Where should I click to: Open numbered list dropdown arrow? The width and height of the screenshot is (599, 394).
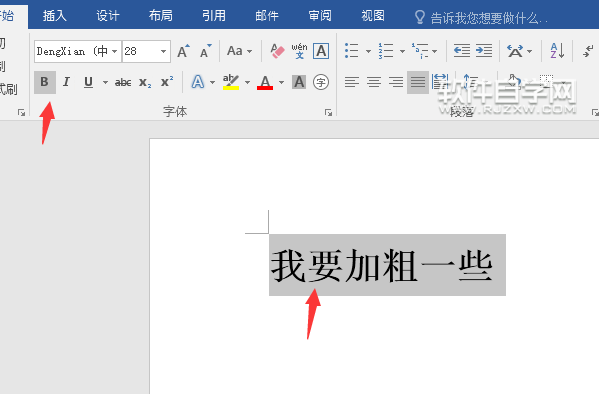pos(402,51)
